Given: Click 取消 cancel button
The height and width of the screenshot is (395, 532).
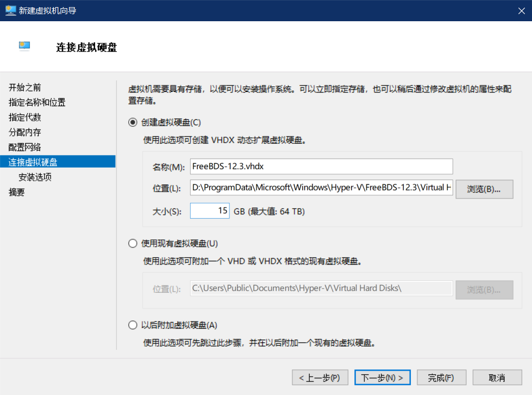Looking at the screenshot, I should point(497,378).
